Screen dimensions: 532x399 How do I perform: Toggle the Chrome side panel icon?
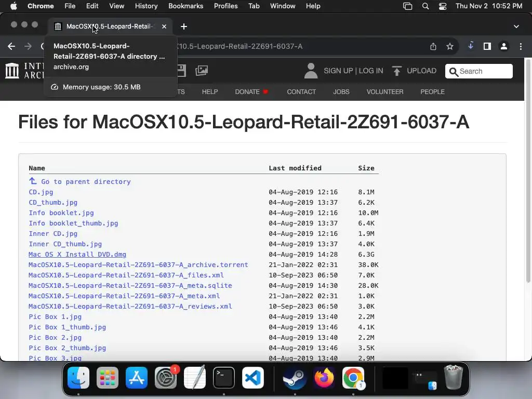487,46
